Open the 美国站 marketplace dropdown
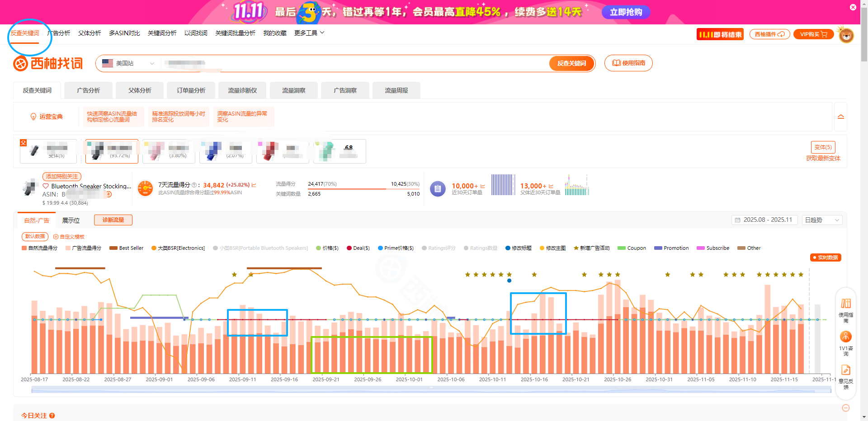This screenshot has width=868, height=421. click(128, 63)
